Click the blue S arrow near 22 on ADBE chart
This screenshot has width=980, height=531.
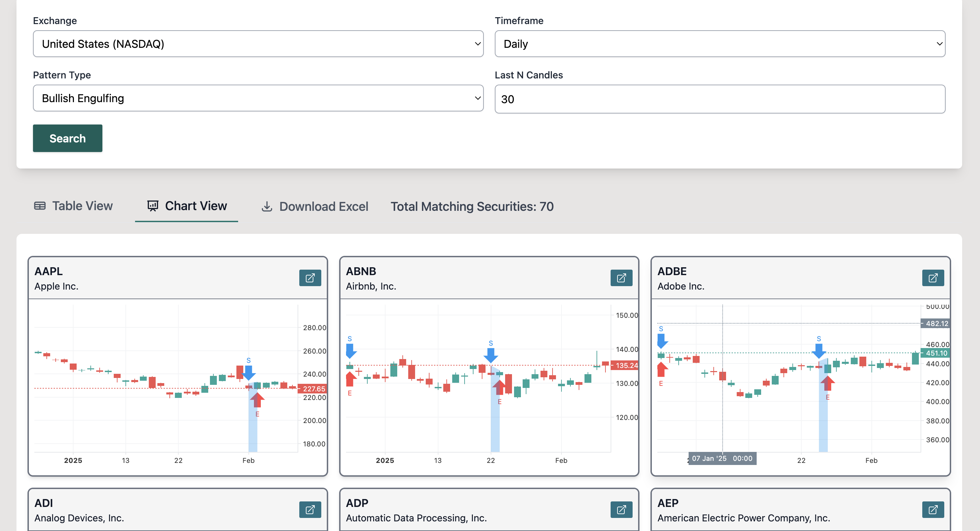[x=819, y=350]
